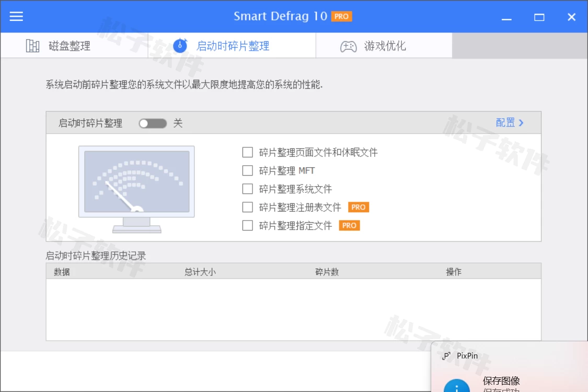Open the hamburger main menu
Screen dimensions: 588x392
(16, 16)
